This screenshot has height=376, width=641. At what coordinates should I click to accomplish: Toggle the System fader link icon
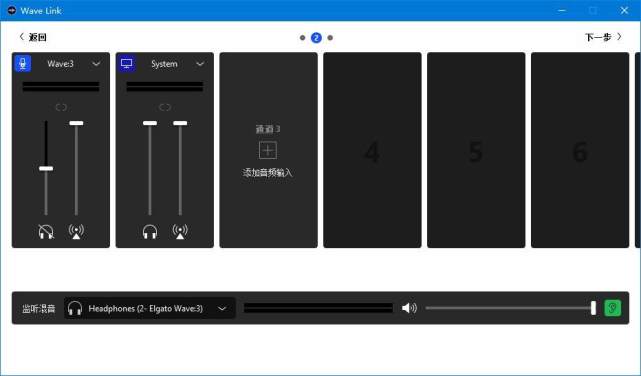click(165, 107)
